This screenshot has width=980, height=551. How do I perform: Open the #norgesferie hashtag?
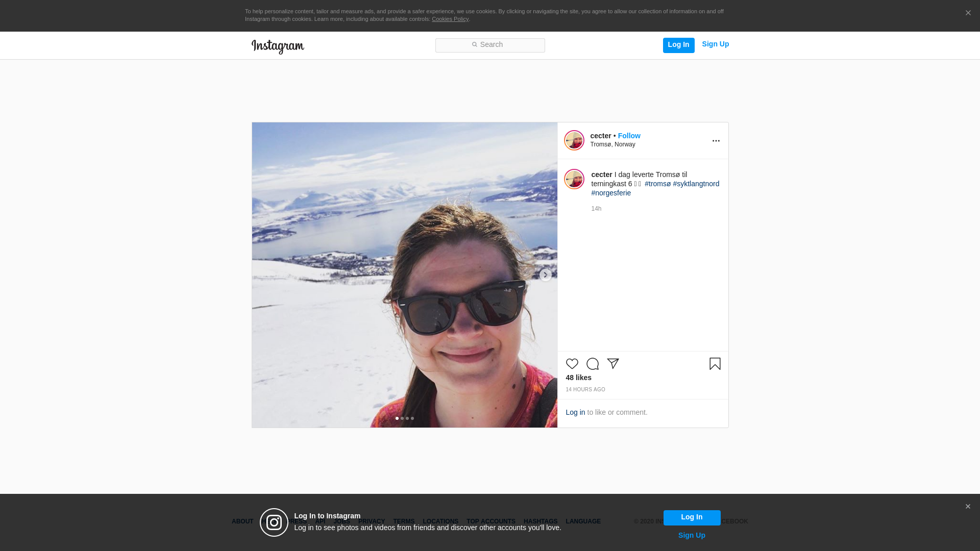[x=611, y=193]
